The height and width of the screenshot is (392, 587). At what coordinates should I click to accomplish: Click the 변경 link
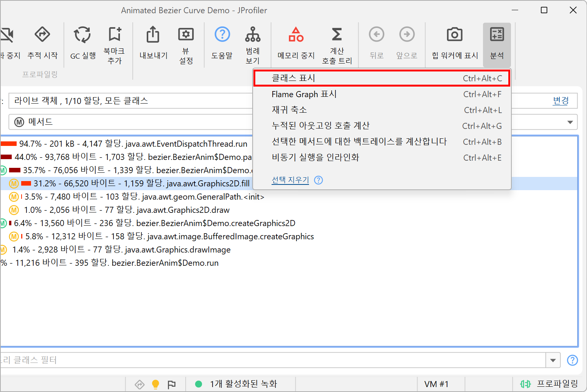[561, 101]
